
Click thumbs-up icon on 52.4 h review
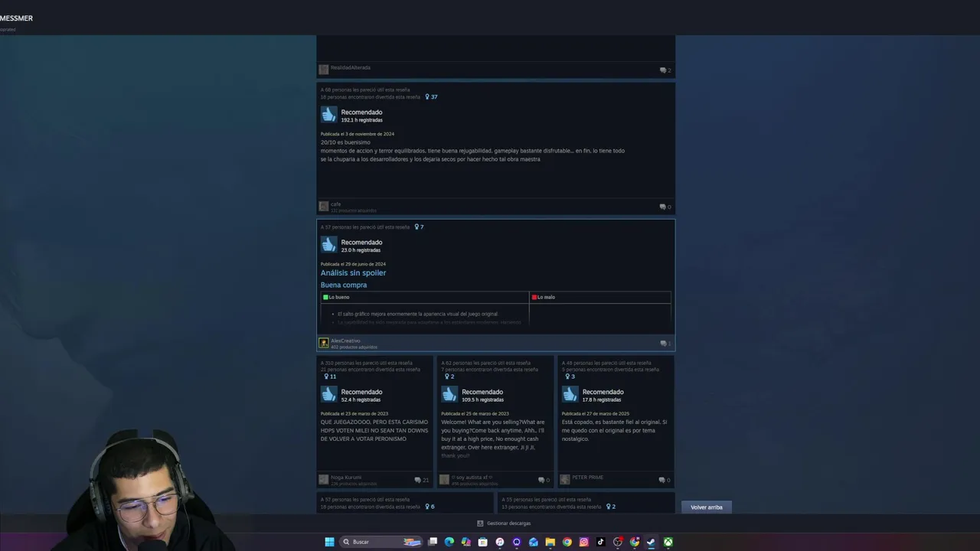[328, 394]
